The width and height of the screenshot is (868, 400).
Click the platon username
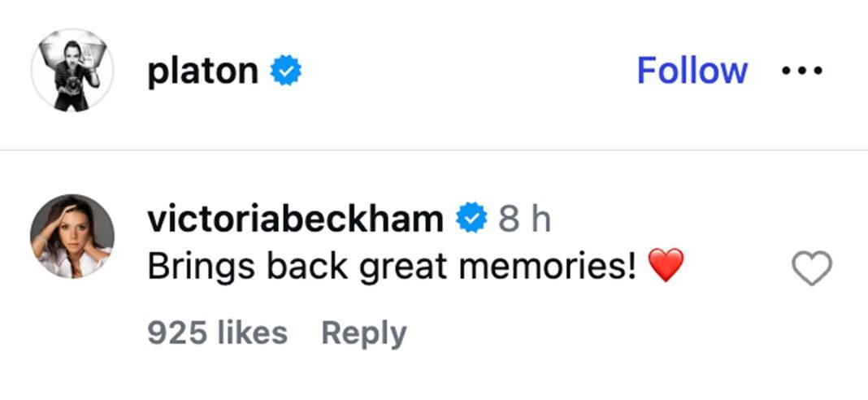[202, 72]
